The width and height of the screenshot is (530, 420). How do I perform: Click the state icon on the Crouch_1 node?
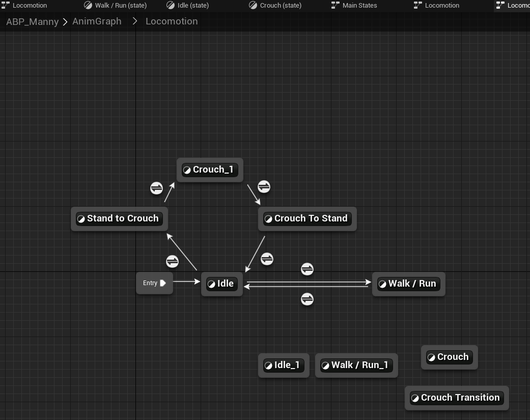pyautogui.click(x=187, y=170)
